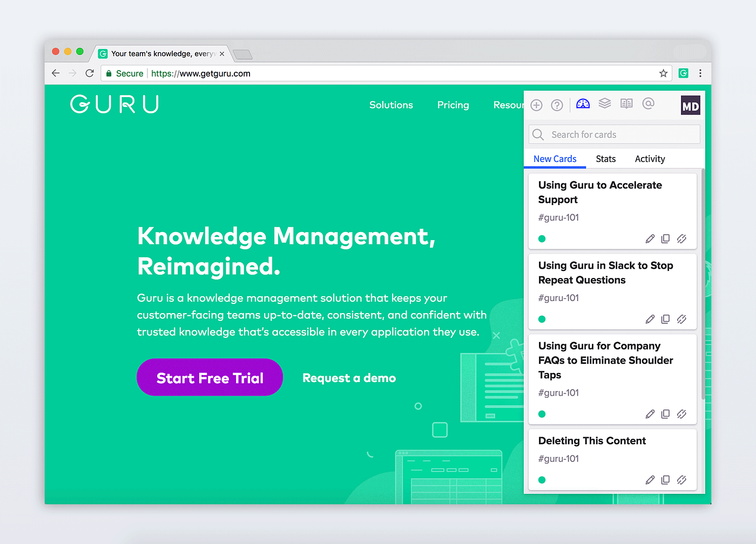756x544 pixels.
Task: Open the help question mark icon
Action: (557, 105)
